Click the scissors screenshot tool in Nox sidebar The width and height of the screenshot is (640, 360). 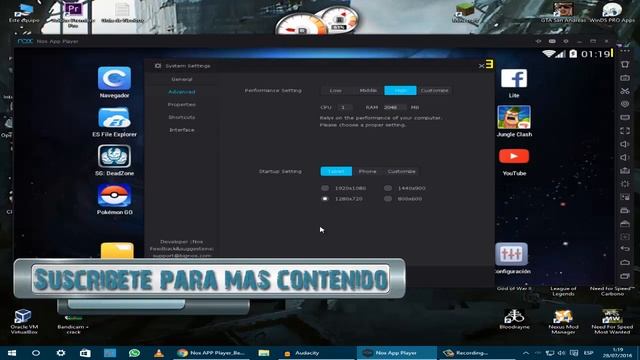pyautogui.click(x=624, y=91)
